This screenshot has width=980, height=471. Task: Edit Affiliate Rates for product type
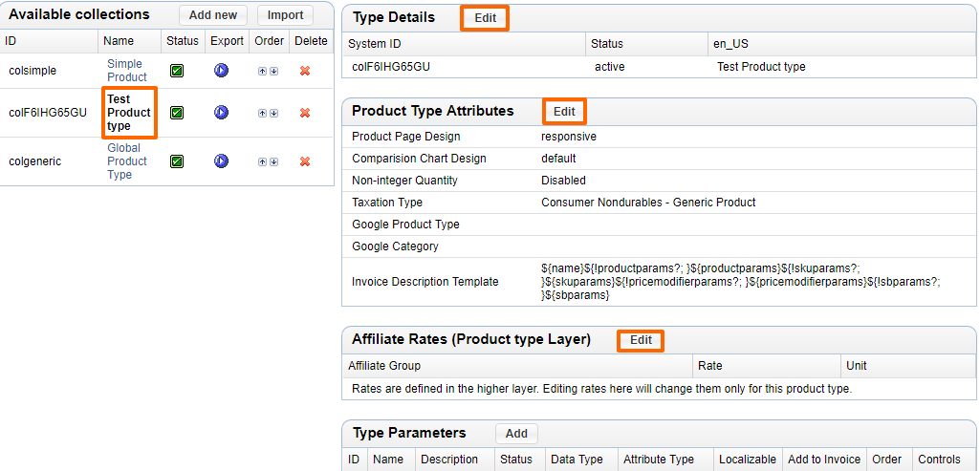641,340
